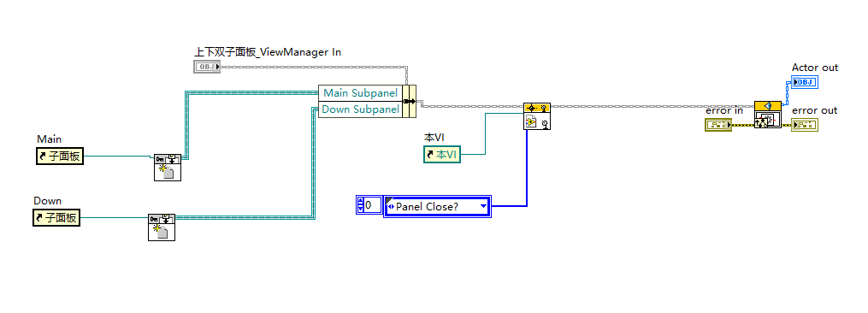Click the Call Parent Method node
868x313 pixels.
click(x=768, y=115)
